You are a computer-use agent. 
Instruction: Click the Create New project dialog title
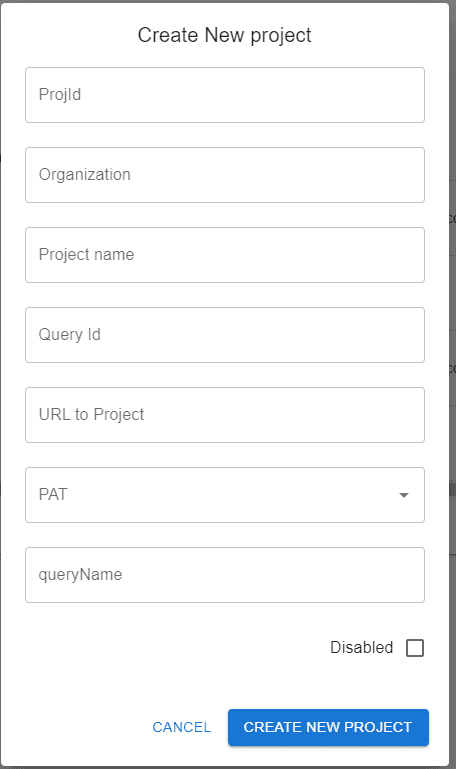(x=225, y=35)
